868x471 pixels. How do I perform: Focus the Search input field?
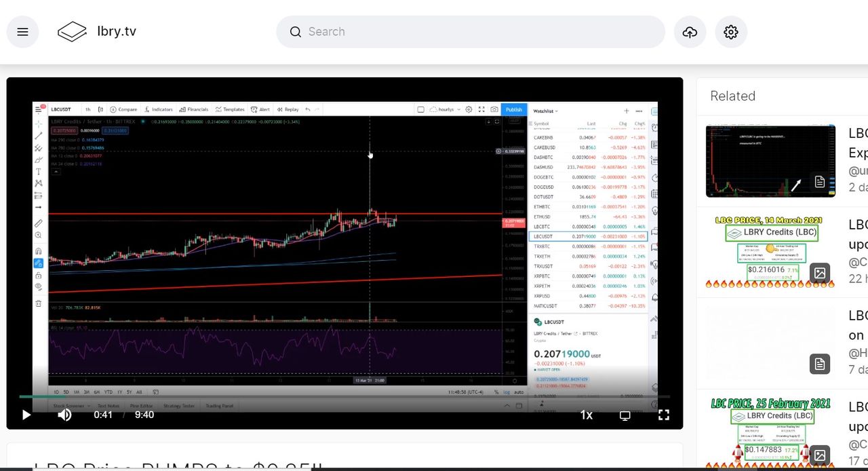coord(471,32)
